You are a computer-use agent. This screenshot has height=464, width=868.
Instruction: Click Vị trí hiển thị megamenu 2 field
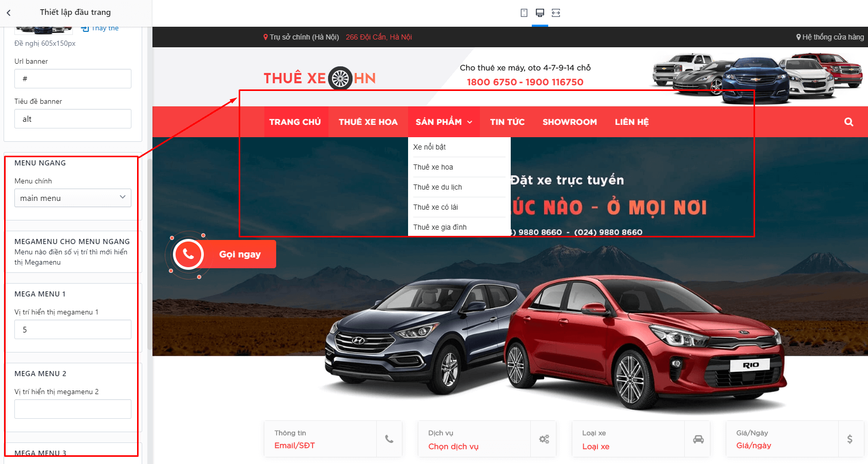73,409
